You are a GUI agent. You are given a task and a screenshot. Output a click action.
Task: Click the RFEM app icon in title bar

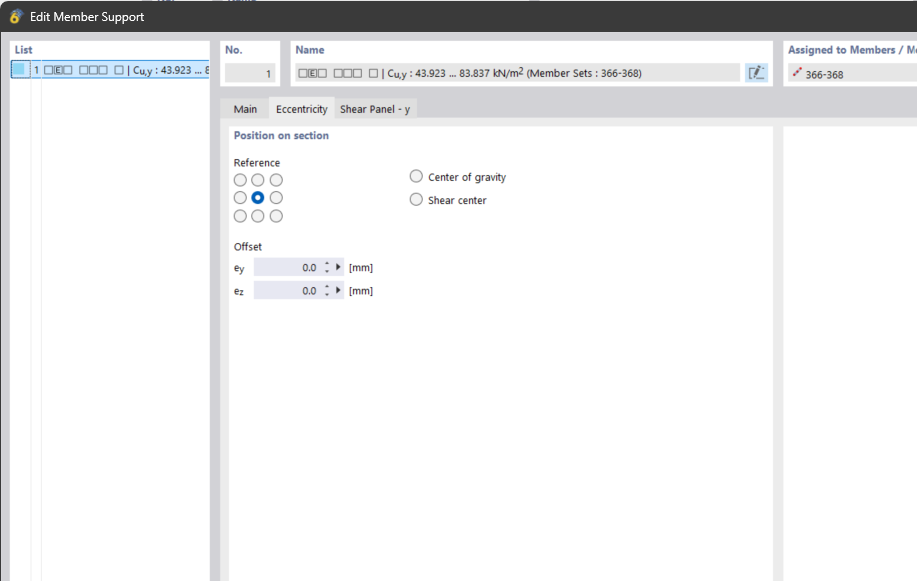click(16, 16)
